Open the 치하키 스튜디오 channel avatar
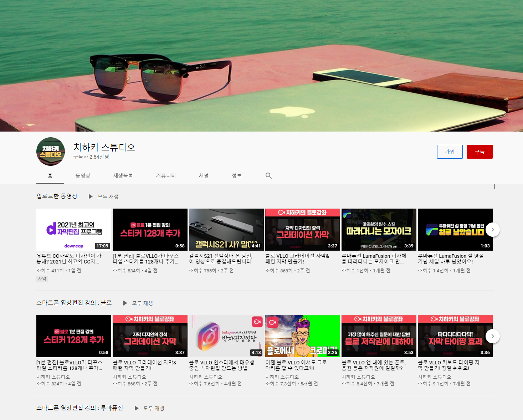This screenshot has width=523, height=420. pos(51,152)
